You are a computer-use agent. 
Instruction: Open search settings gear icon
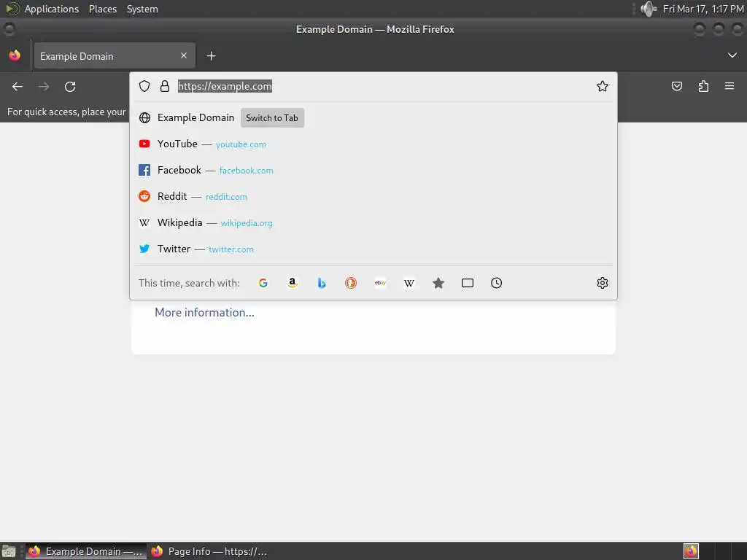click(602, 283)
